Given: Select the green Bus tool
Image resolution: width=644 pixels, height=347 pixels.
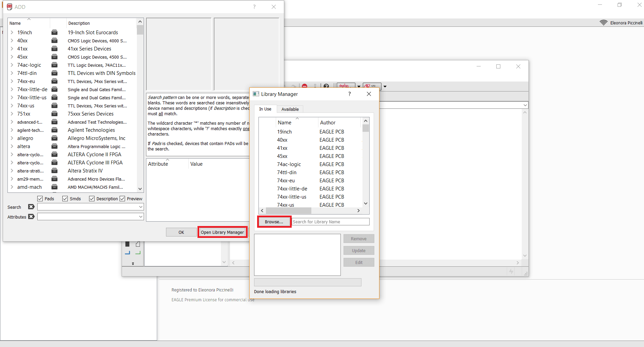Looking at the screenshot, I should click(x=138, y=253).
